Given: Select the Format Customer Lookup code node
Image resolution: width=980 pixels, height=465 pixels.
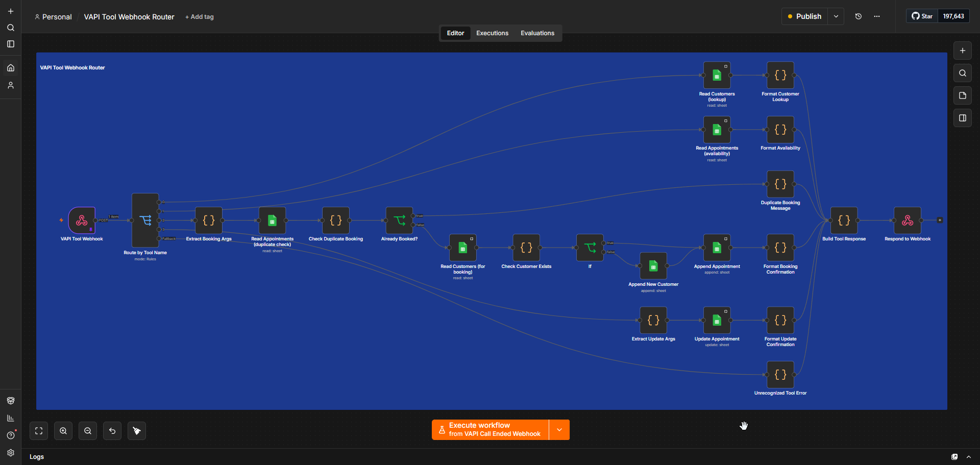Looking at the screenshot, I should pos(780,75).
